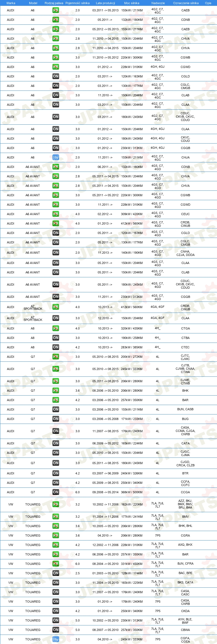Click the engine code 'CJTB, CJWB, CNAA, CTWA'

(x=185, y=369)
